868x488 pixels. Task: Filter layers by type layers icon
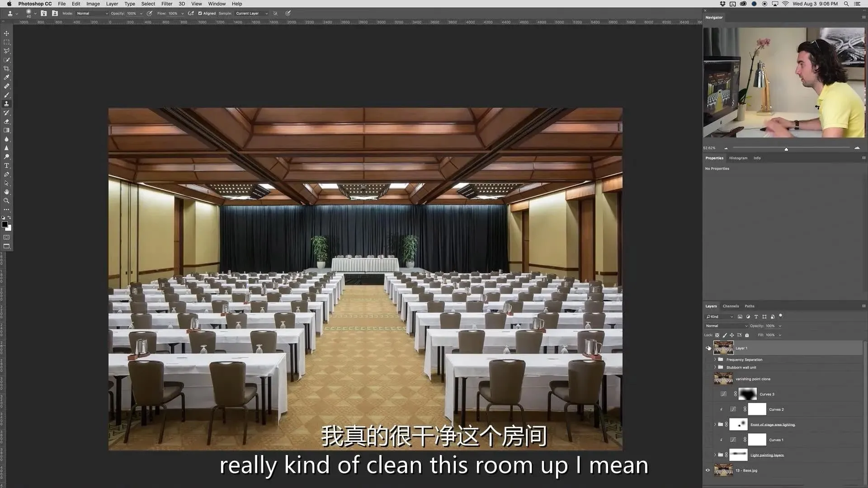point(756,317)
